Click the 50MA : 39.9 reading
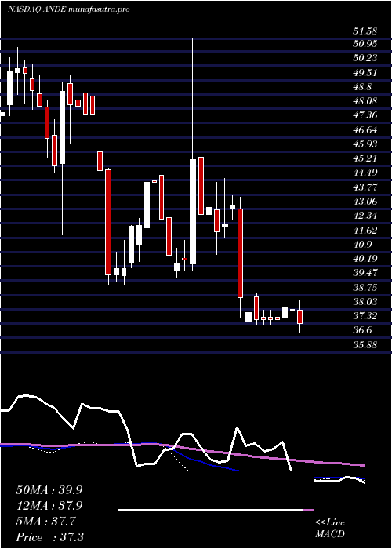Viewport: 392px width, 549px height. tap(49, 490)
